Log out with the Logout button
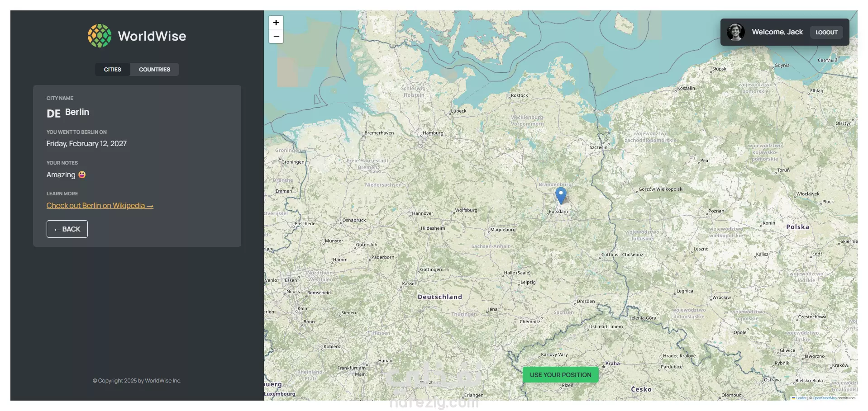This screenshot has width=868, height=411. (x=826, y=32)
